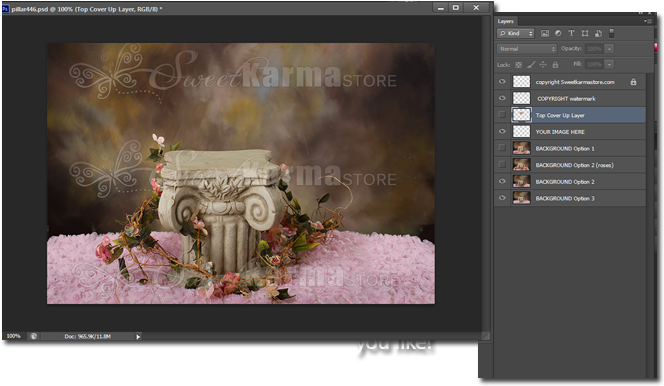664x386 pixels.
Task: Open the Layers panel flyout menu
Action: [x=647, y=21]
